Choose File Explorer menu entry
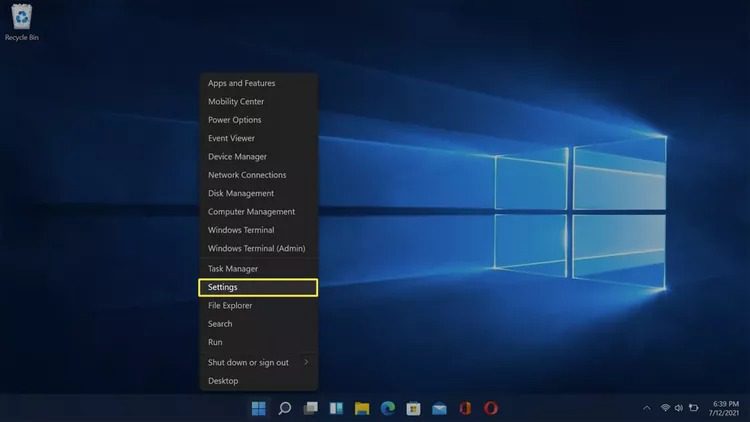This screenshot has width=750, height=422. (259, 305)
